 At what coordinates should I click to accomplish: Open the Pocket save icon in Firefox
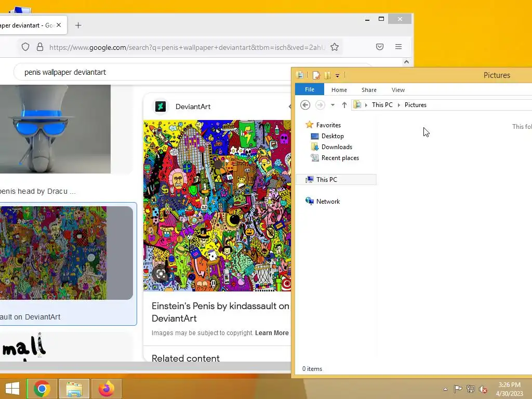point(380,46)
